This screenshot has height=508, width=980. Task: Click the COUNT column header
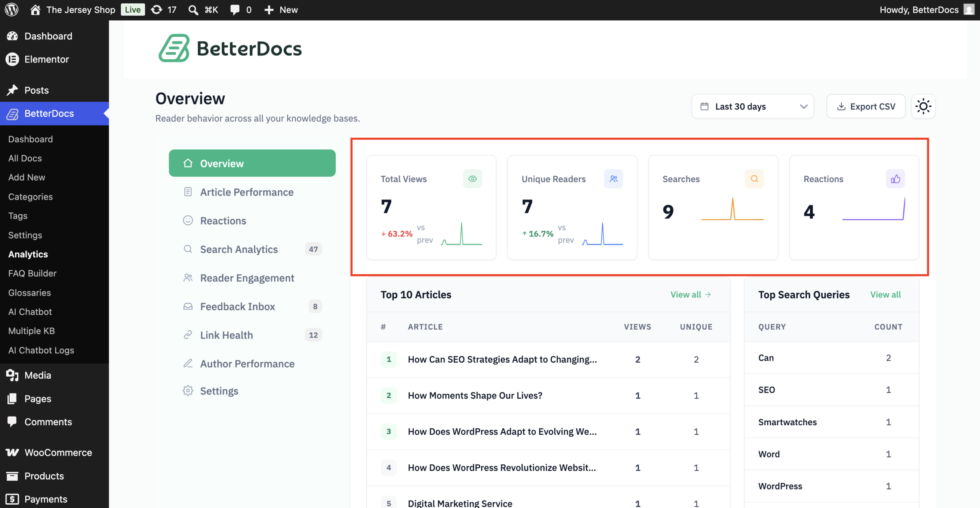tap(888, 327)
